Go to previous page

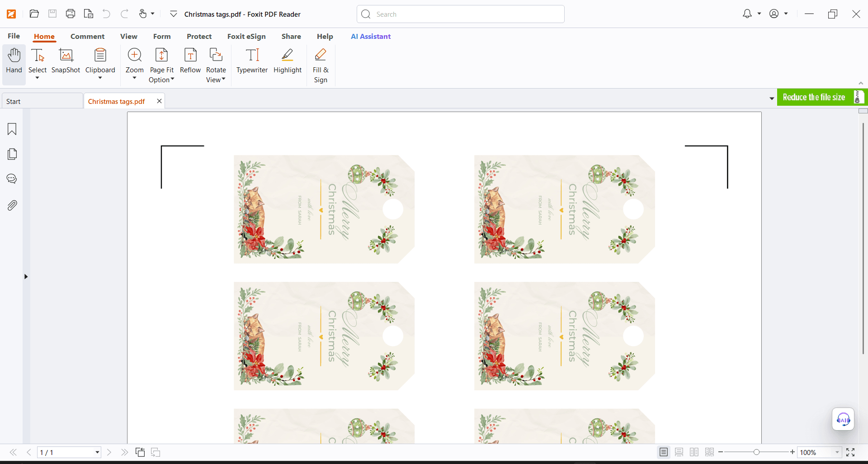click(29, 452)
